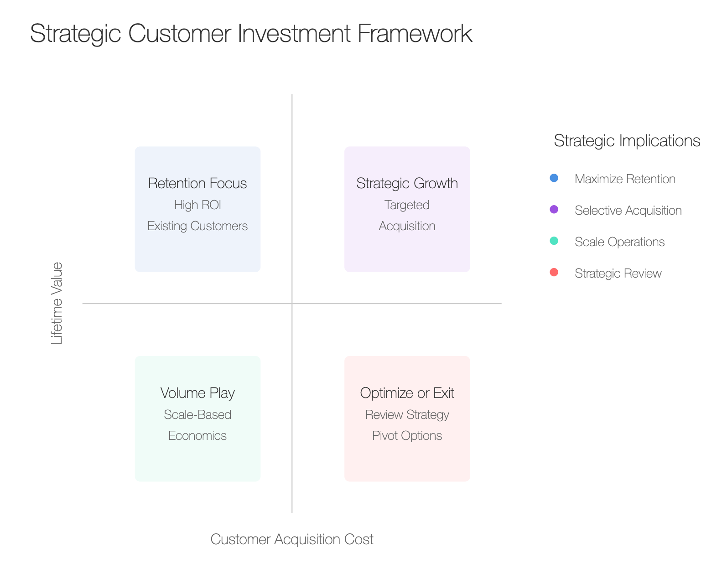
Task: Select the Optimize or Exit quadrant box
Action: point(407,418)
